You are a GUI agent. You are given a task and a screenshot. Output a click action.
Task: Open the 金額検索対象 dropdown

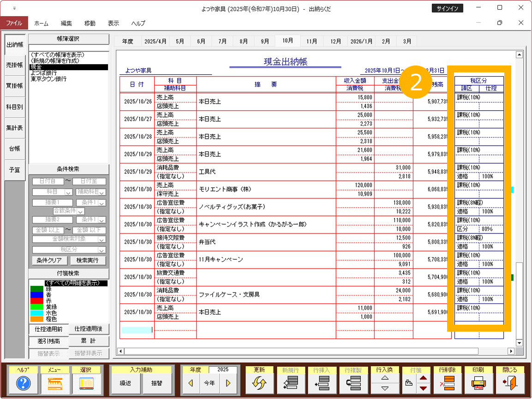[x=101, y=239]
